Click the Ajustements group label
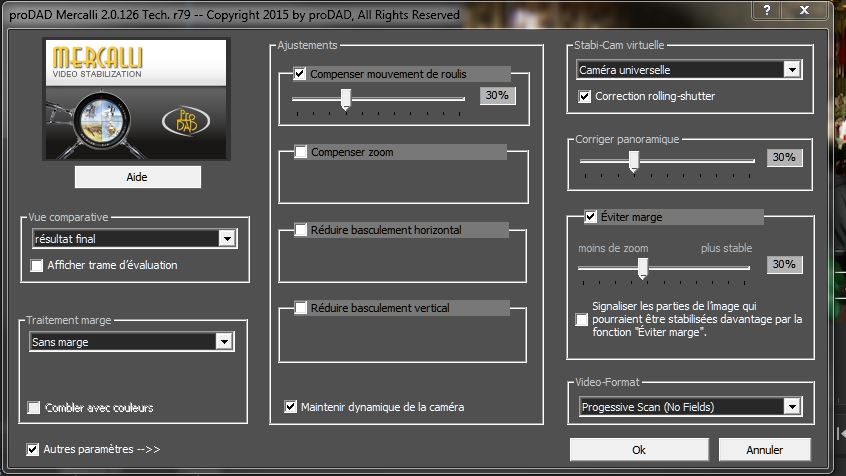Viewport: 846px width, 476px height. click(x=307, y=45)
